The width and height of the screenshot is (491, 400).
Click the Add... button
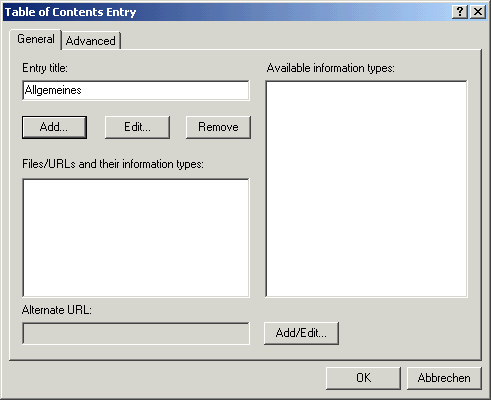tap(54, 127)
